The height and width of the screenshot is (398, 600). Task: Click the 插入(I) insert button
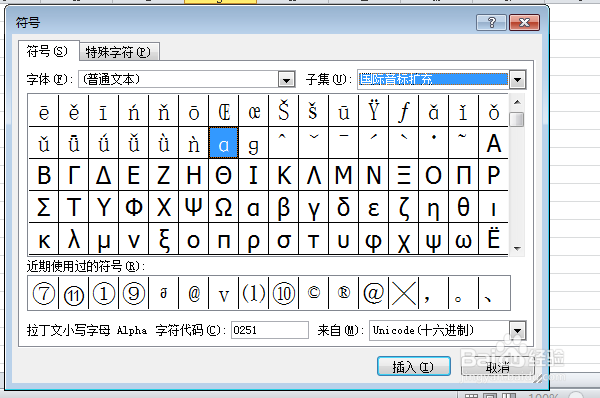413,367
